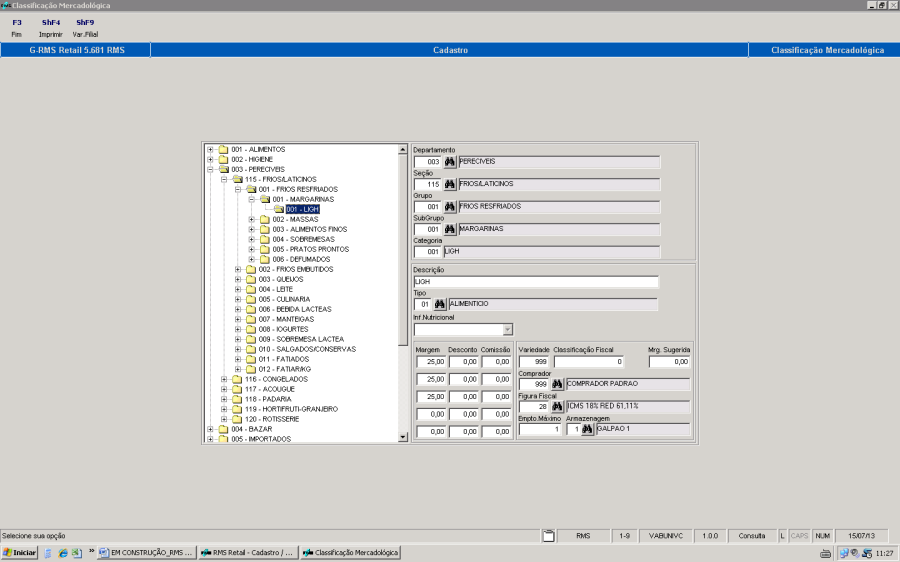900x562 pixels.
Task: Open Departamento binoculars lookup icon
Action: coord(449,162)
